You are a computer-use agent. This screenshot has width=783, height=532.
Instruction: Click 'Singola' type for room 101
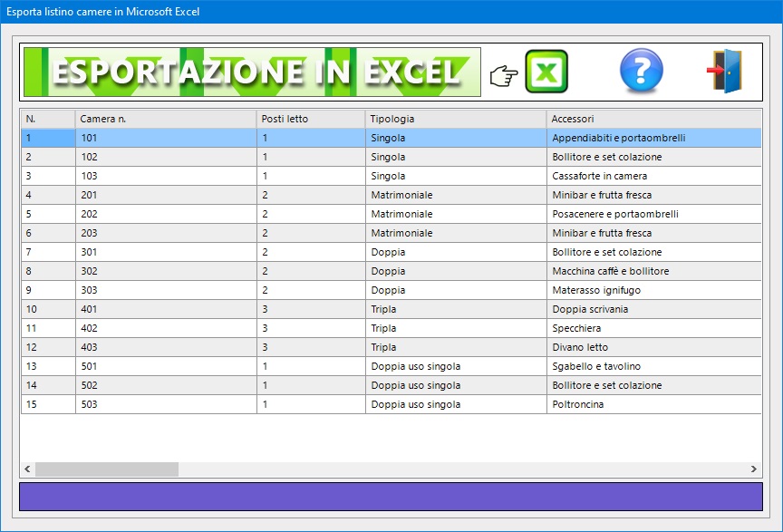(456, 138)
